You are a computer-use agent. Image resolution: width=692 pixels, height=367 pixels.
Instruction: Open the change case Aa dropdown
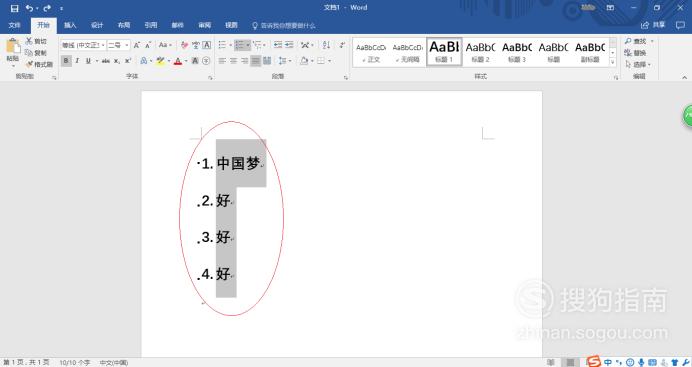tap(164, 45)
